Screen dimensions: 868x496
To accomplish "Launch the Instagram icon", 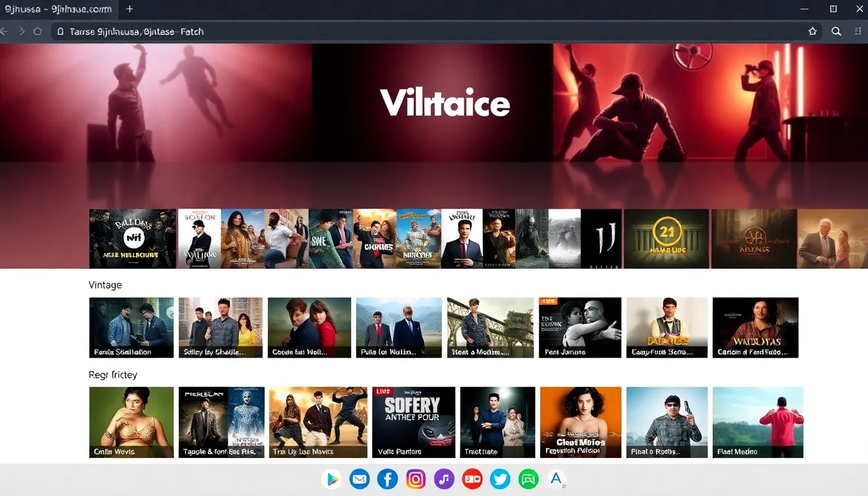I will (416, 479).
